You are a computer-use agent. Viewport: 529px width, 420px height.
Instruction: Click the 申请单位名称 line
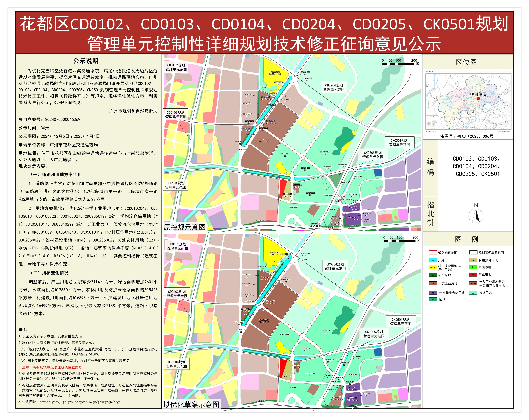(x=58, y=145)
